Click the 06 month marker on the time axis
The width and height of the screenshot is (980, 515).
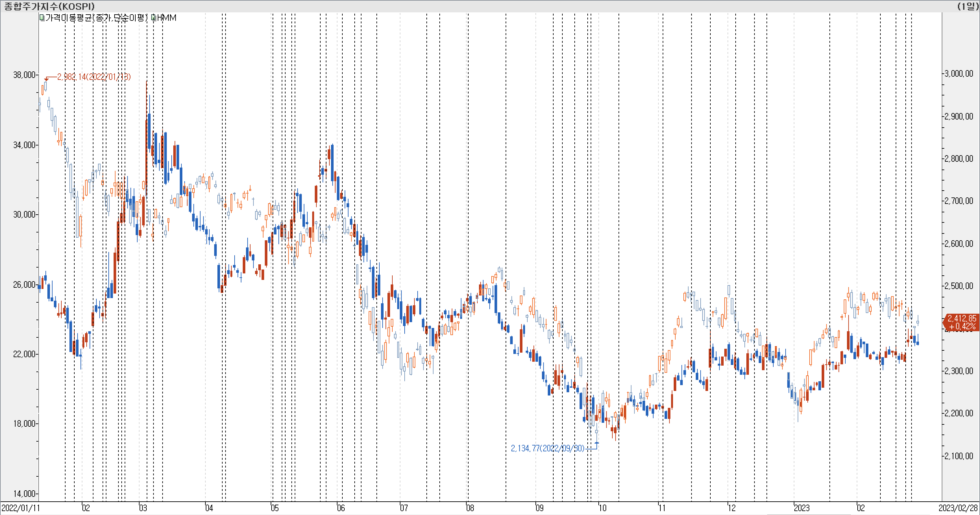coord(341,508)
